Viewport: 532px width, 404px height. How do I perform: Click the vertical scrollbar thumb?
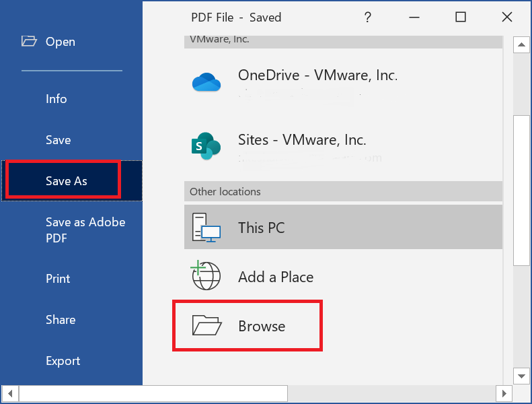[x=521, y=191]
